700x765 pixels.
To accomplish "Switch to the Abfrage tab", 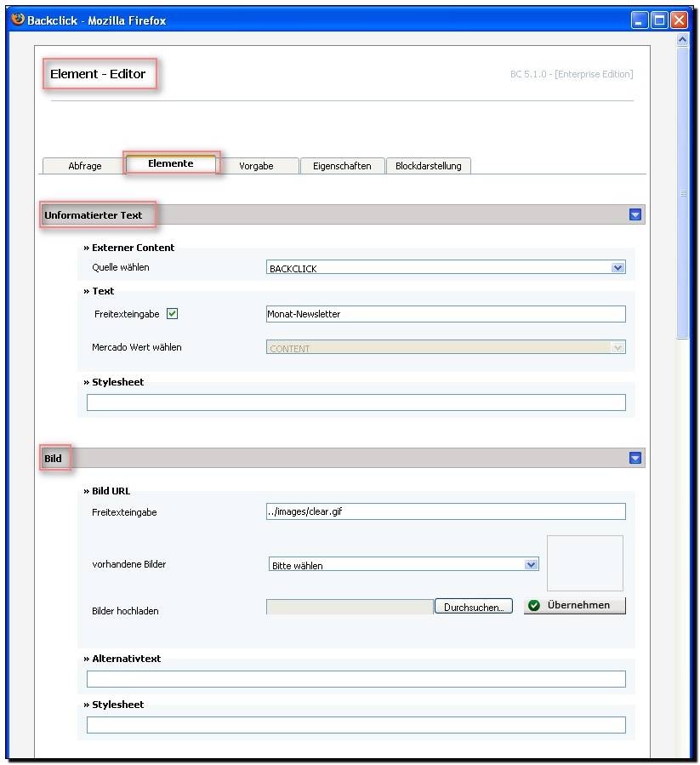I will click(x=84, y=166).
